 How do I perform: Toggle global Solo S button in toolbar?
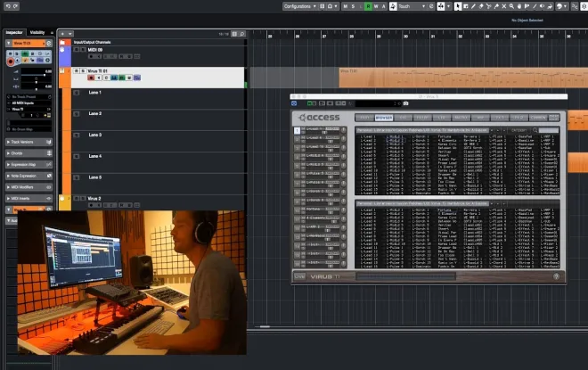353,6
